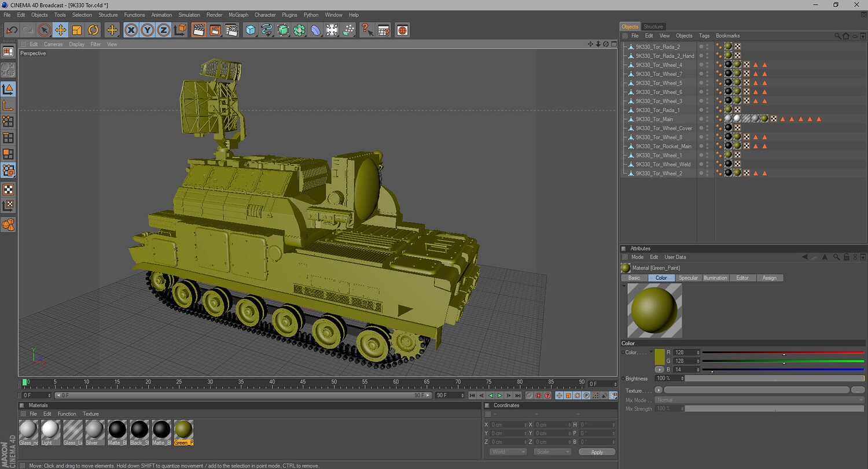Open the World coordinate dropdown

508,452
